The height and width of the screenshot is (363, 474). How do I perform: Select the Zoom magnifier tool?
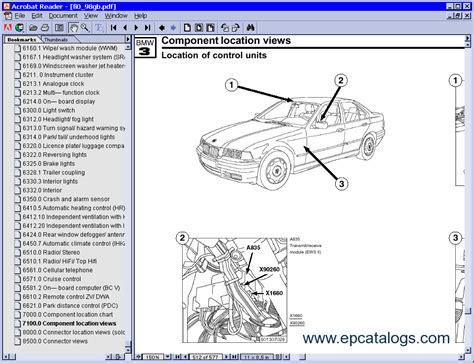pyautogui.click(x=85, y=28)
